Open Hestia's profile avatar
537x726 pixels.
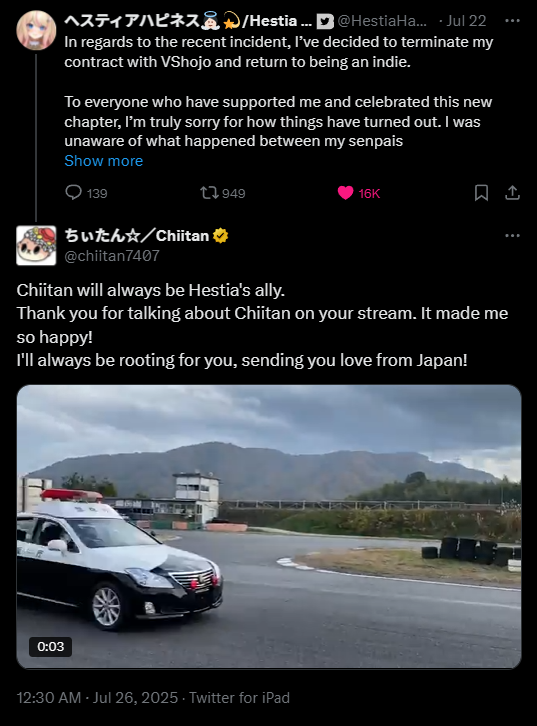36,30
